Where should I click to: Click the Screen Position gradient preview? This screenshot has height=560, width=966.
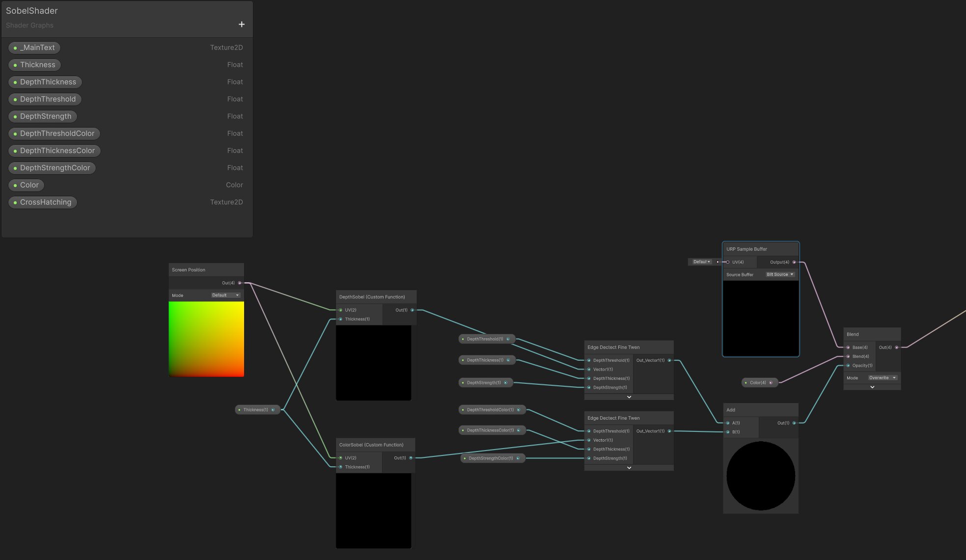[x=206, y=339]
